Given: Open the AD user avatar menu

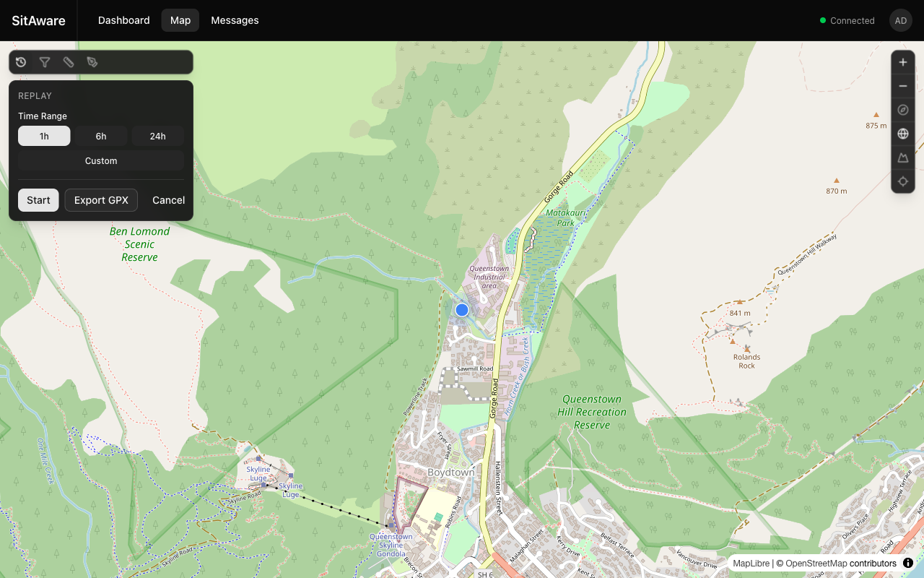Looking at the screenshot, I should pyautogui.click(x=901, y=20).
